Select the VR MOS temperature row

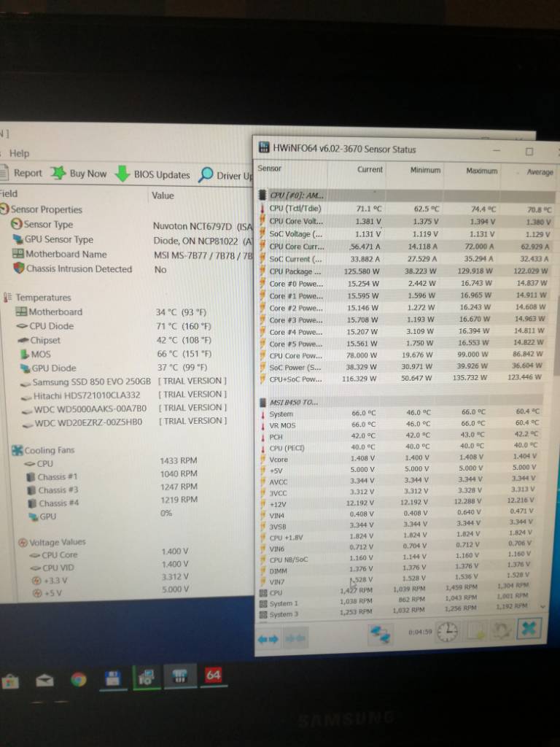coord(402,425)
